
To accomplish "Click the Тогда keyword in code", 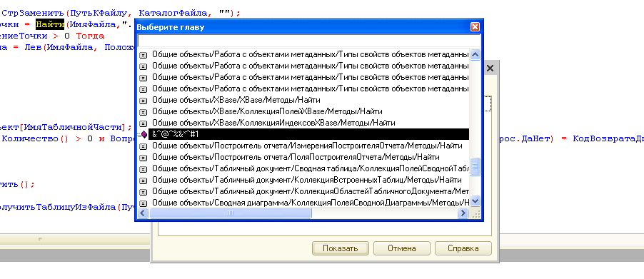I will click(x=91, y=36).
